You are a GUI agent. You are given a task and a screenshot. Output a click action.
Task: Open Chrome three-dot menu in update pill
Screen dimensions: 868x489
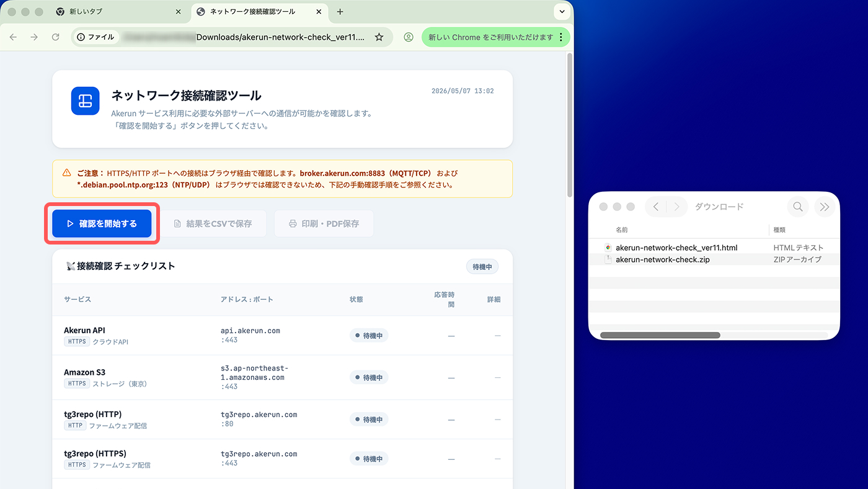click(x=561, y=37)
